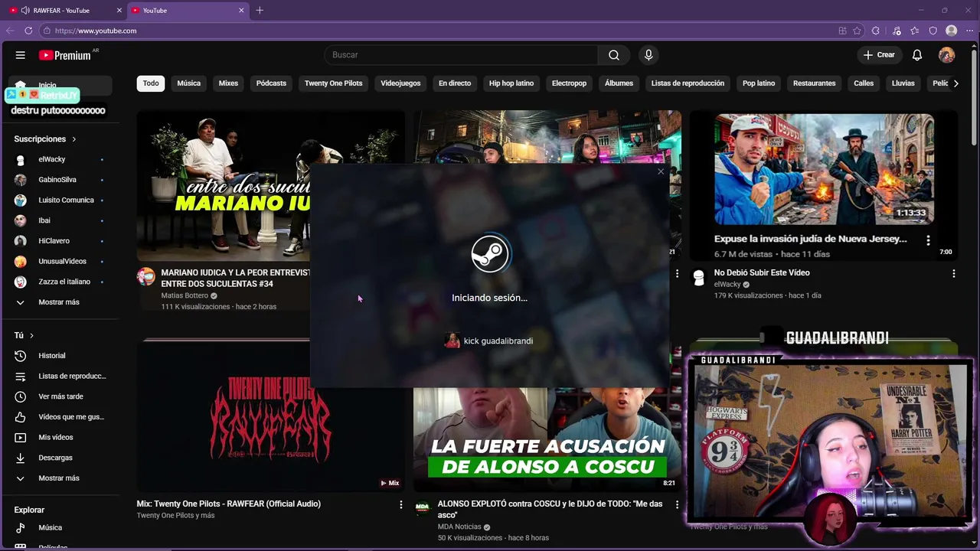Open the apps icon in the address bar
This screenshot has height=551, width=980.
(x=842, y=31)
